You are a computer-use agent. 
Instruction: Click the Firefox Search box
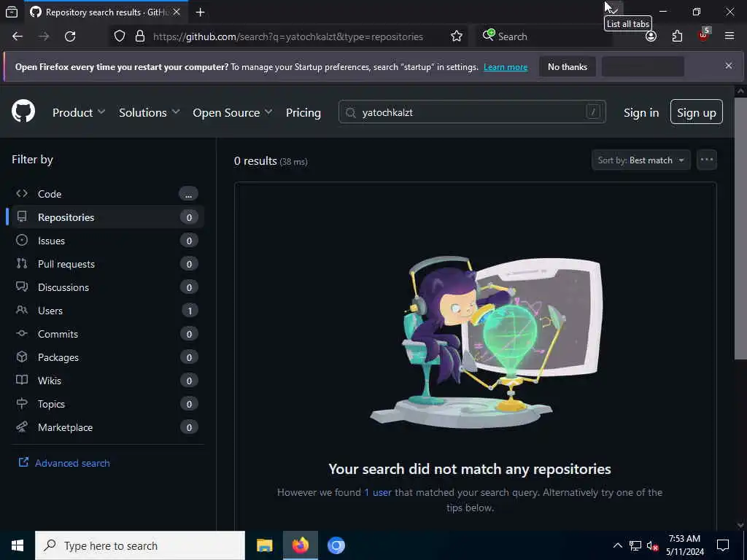click(543, 36)
